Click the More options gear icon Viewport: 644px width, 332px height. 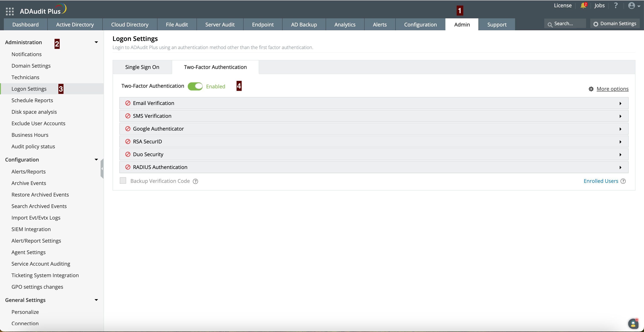[591, 89]
